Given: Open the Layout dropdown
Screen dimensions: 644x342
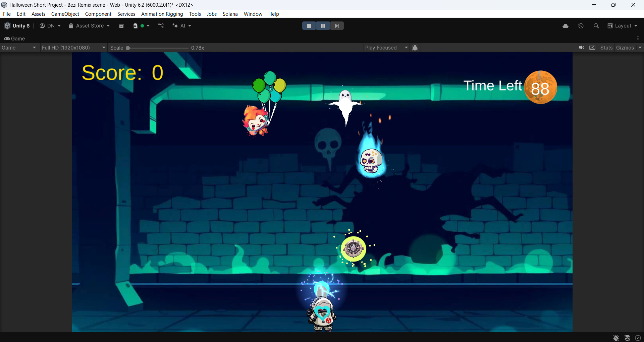Looking at the screenshot, I should click(623, 25).
